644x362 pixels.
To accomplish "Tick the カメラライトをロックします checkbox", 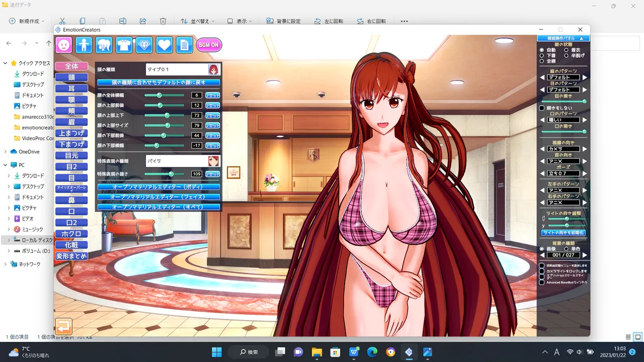I will pyautogui.click(x=542, y=271).
